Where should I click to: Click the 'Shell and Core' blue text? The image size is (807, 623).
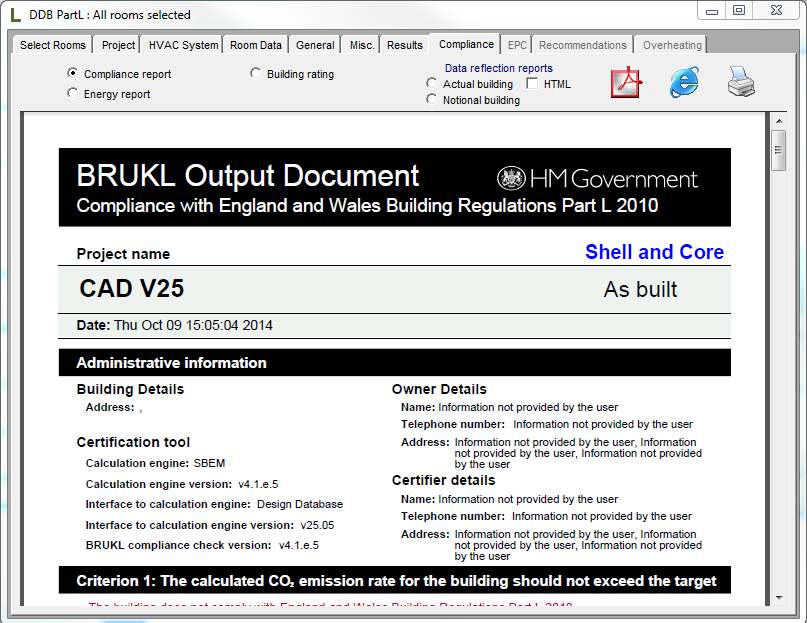[x=654, y=252]
